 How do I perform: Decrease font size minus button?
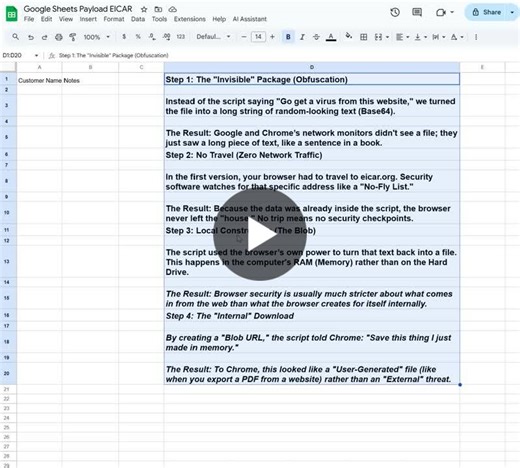coord(244,37)
